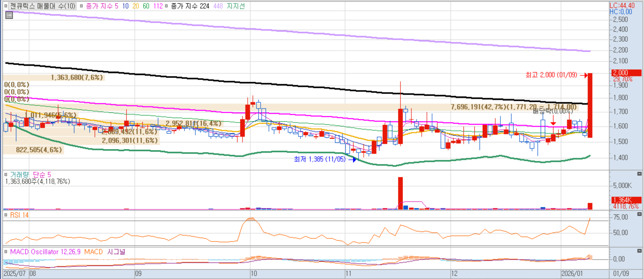The width and height of the screenshot is (644, 279).
Task: Click the 29.70% change rate text
Action: click(623, 79)
